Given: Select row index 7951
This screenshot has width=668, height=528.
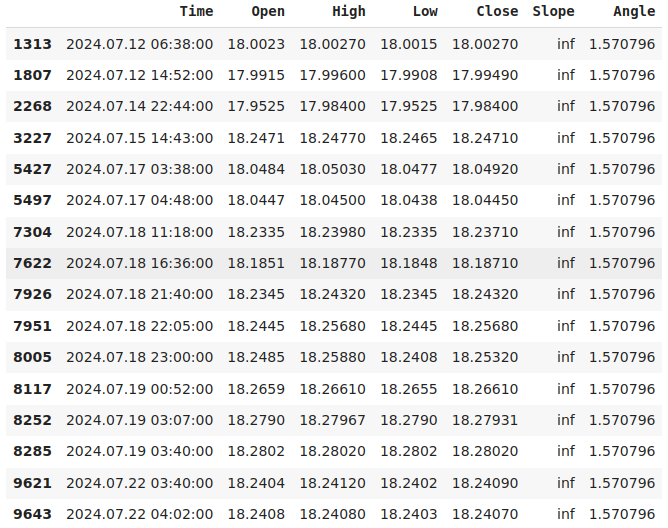Looking at the screenshot, I should tap(32, 326).
